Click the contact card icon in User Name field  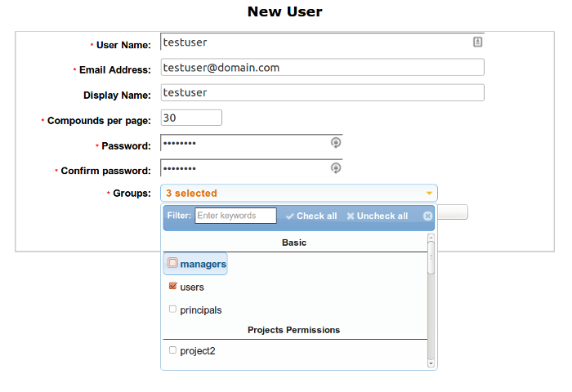(477, 42)
